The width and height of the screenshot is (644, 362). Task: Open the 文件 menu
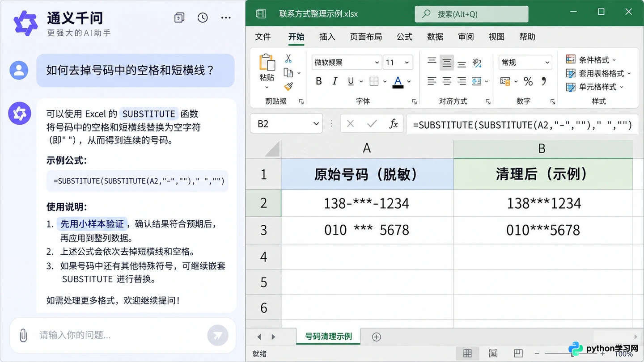click(x=263, y=37)
